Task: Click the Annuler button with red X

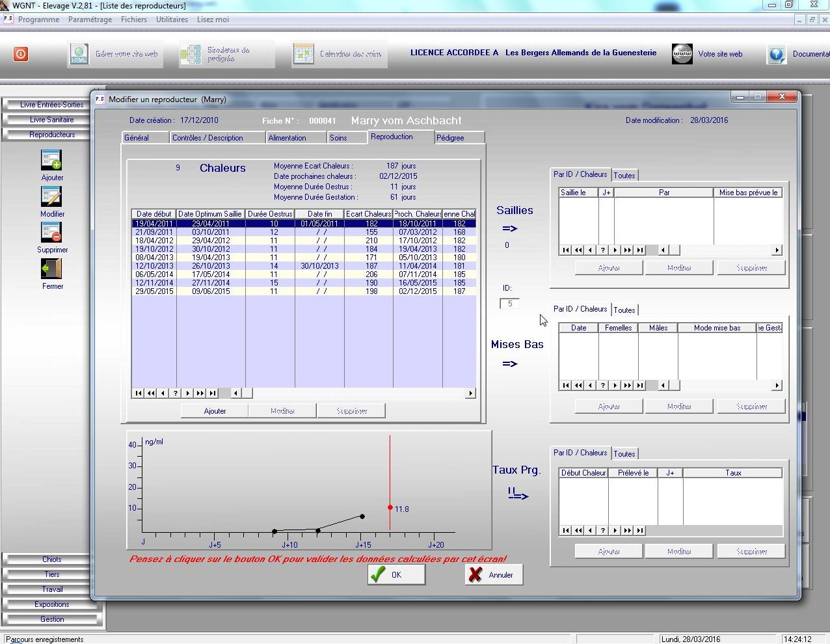Action: click(x=494, y=575)
